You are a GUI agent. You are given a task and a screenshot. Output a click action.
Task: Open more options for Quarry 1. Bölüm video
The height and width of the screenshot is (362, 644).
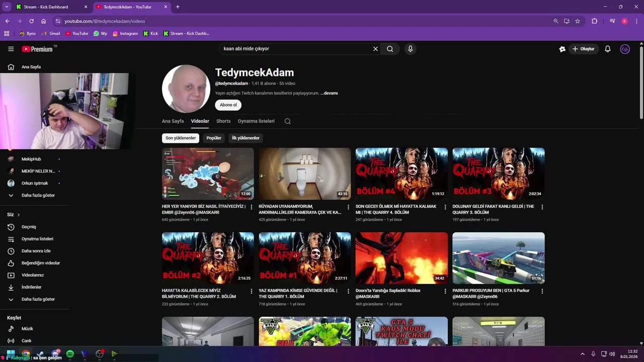point(348,291)
